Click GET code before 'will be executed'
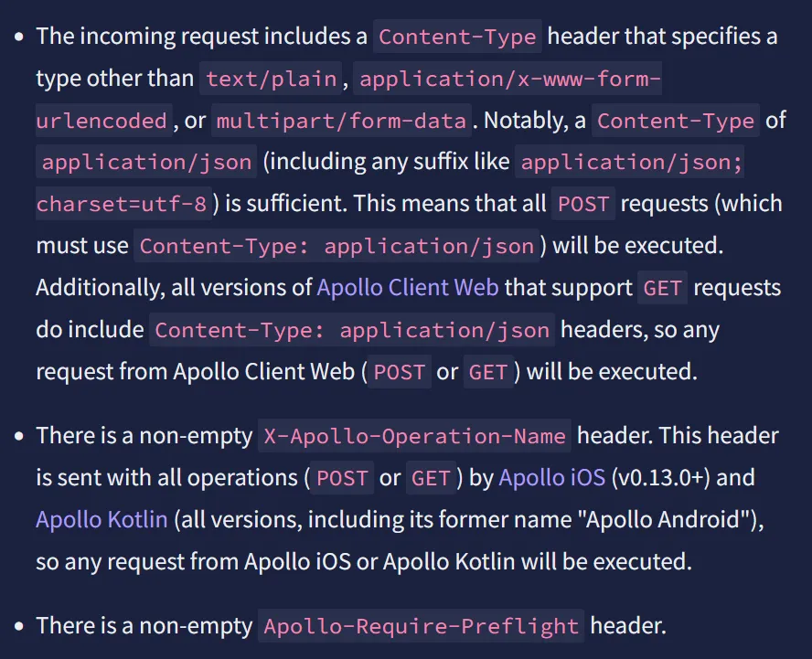 (487, 372)
